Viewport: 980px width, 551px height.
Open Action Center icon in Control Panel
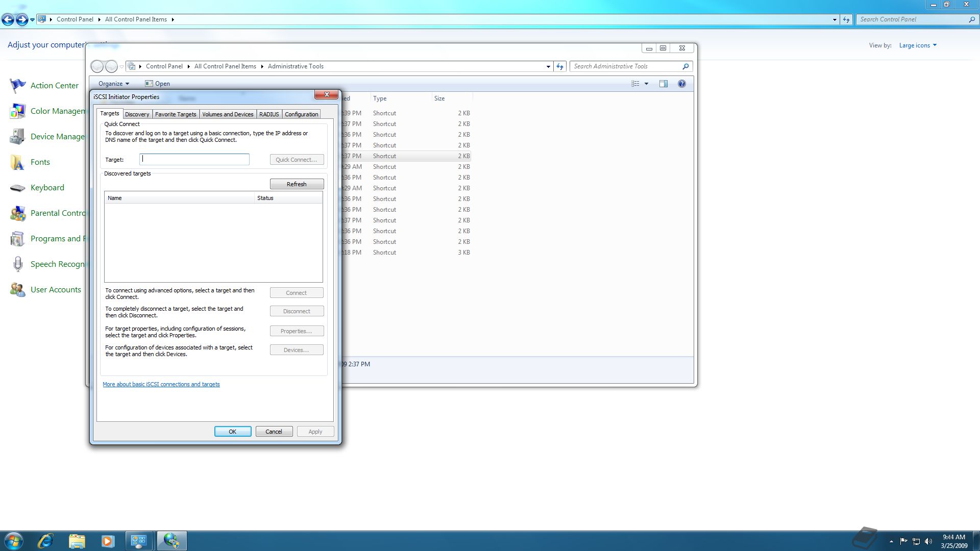(x=18, y=86)
